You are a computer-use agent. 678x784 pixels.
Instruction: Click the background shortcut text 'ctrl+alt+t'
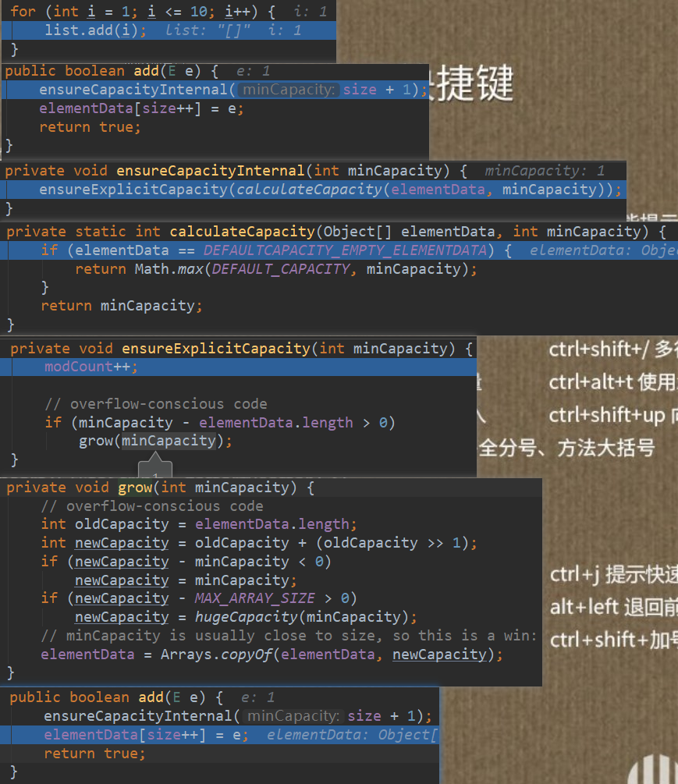click(591, 382)
